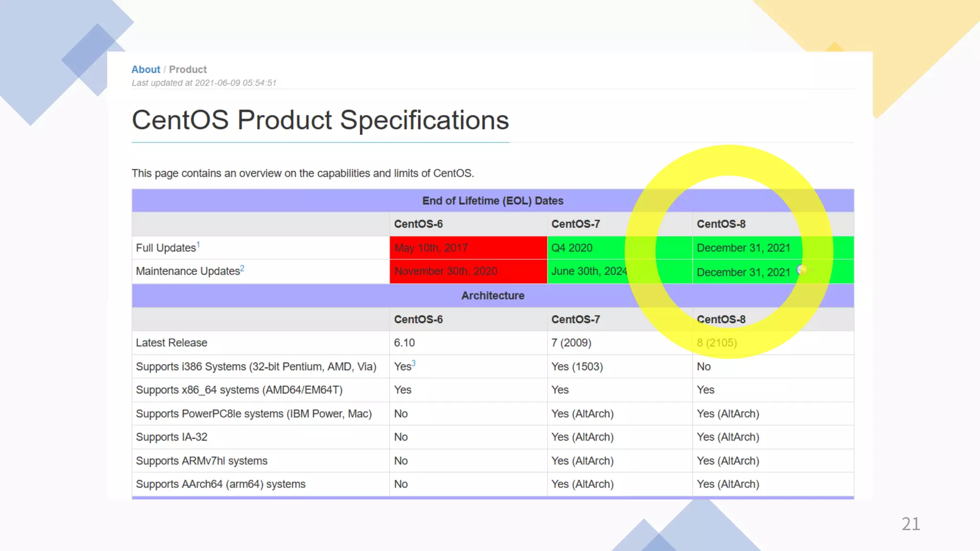980x551 pixels.
Task: Click the Architecture section header
Action: click(492, 296)
